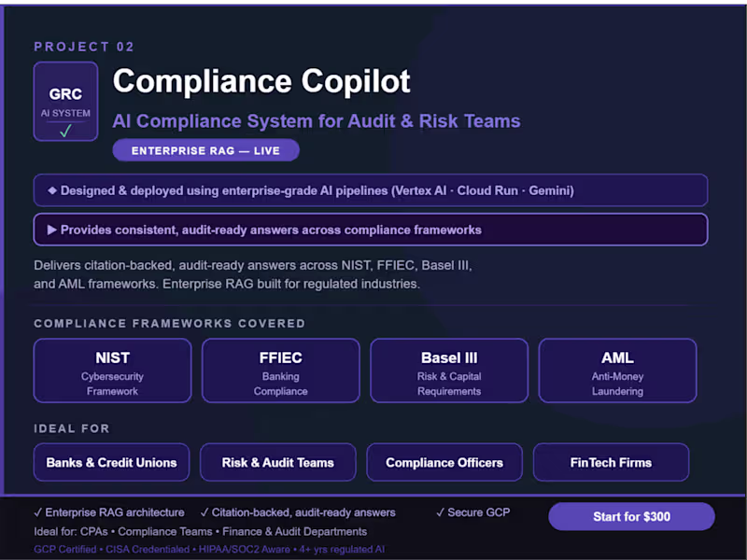Select the Vertex AI pipelines banner
The width and height of the screenshot is (747, 560).
click(370, 190)
